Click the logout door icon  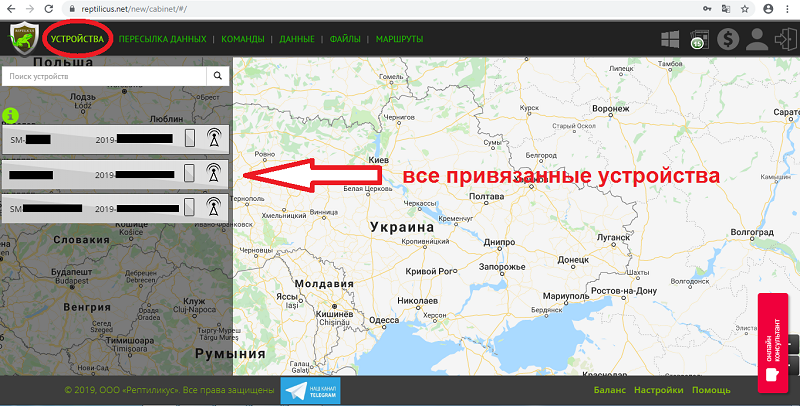pyautogui.click(x=785, y=39)
